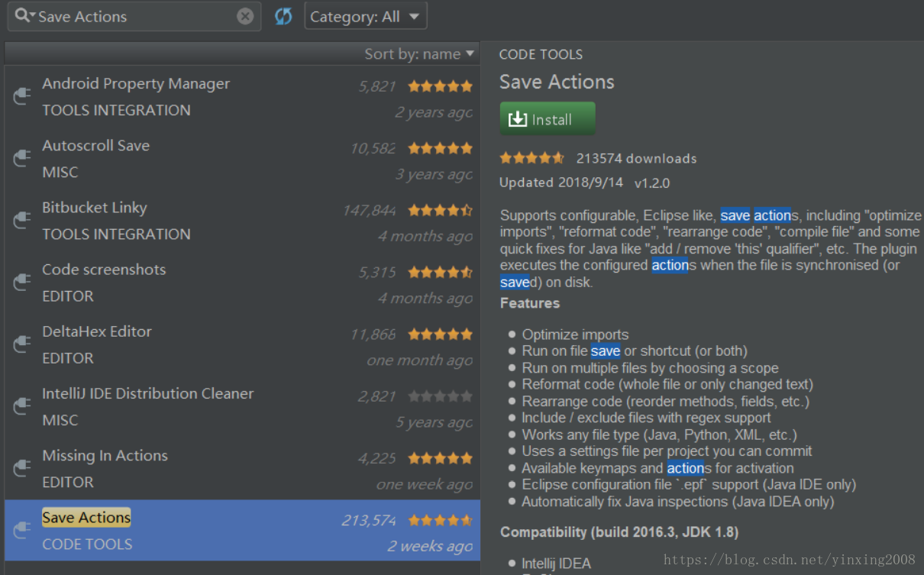924x575 pixels.
Task: Open the Category: All dropdown
Action: tap(366, 16)
